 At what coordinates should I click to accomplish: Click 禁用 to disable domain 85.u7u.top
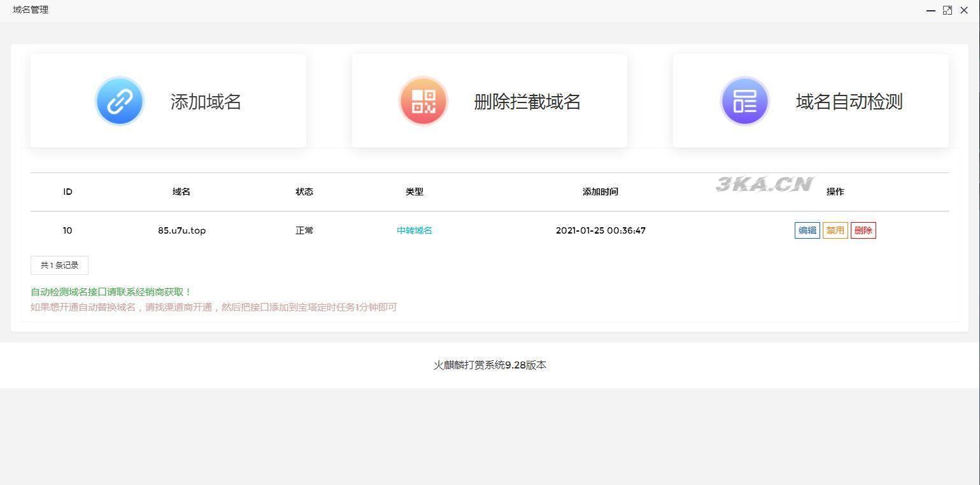835,230
